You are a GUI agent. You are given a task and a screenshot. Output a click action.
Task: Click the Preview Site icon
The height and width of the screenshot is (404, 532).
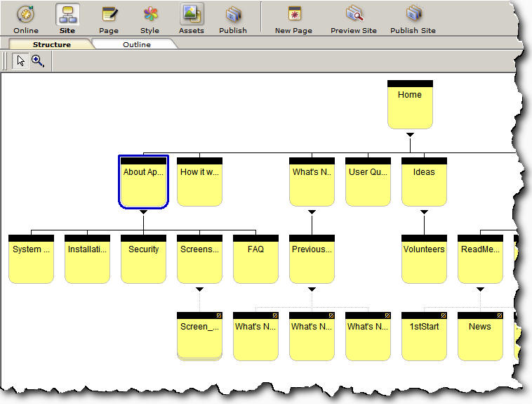(354, 13)
